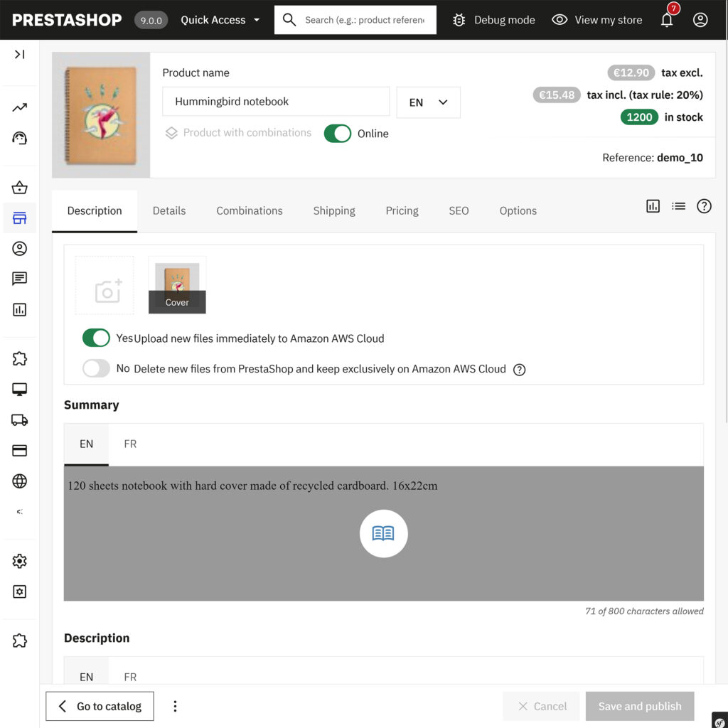Switch to the SEO tab
This screenshot has width=728, height=728.
[x=459, y=210]
